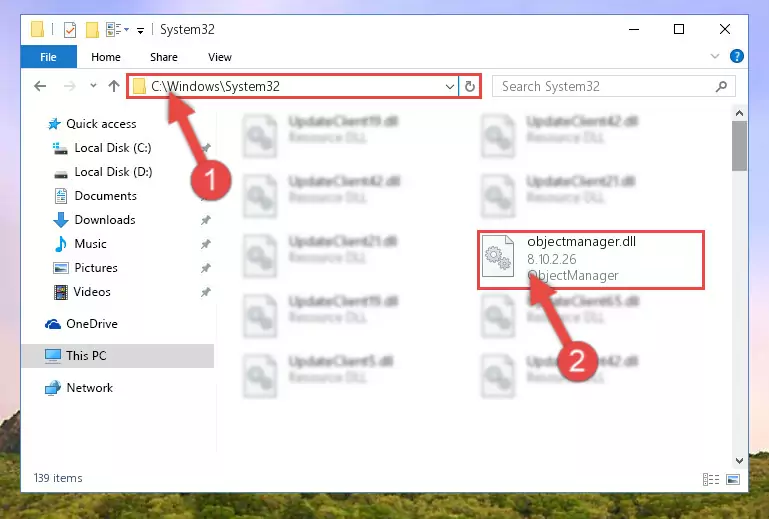Click the objectmanager.dll gear file icon
This screenshot has height=519, width=769.
[x=498, y=256]
